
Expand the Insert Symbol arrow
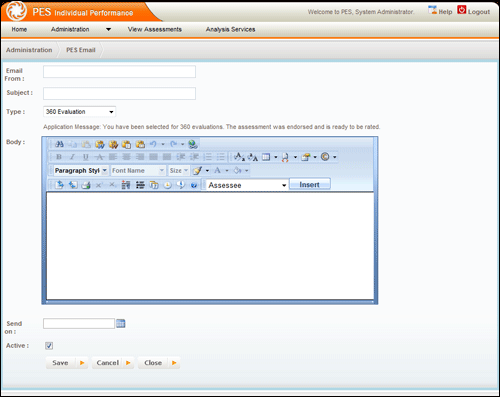point(335,157)
